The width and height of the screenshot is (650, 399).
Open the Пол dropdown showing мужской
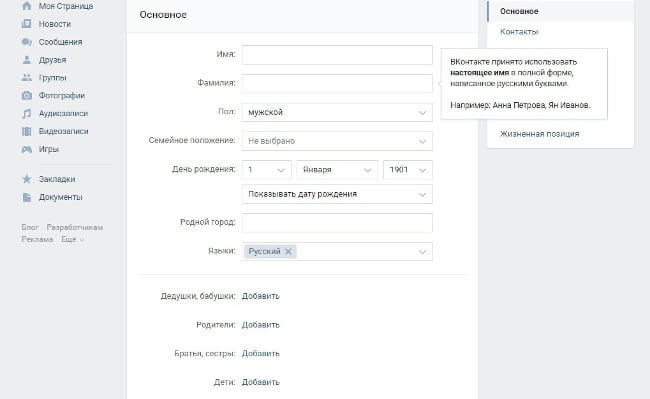[x=337, y=112]
